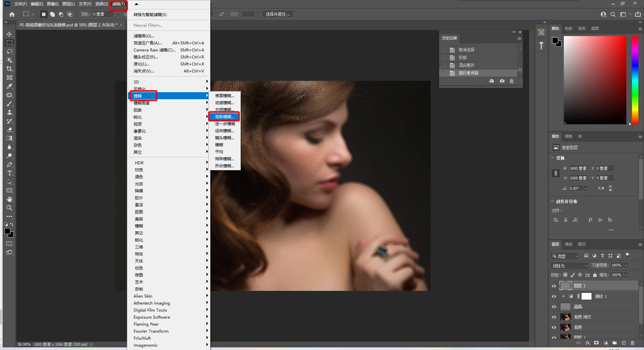The height and width of the screenshot is (350, 644).
Task: Select the Move tool
Action: click(9, 34)
